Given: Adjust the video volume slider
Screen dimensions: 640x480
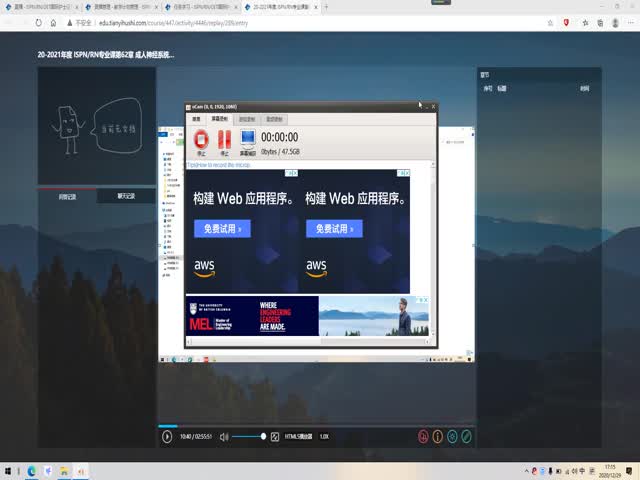Looking at the screenshot, I should [249, 436].
